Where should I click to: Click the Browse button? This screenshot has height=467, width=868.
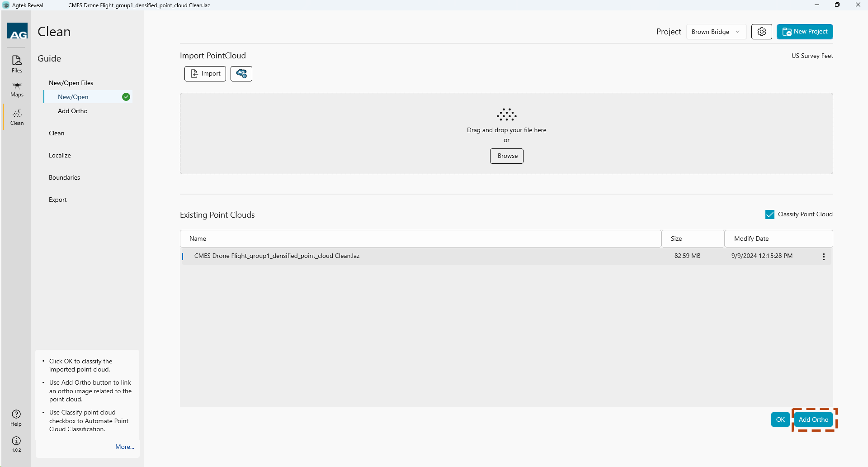point(507,156)
